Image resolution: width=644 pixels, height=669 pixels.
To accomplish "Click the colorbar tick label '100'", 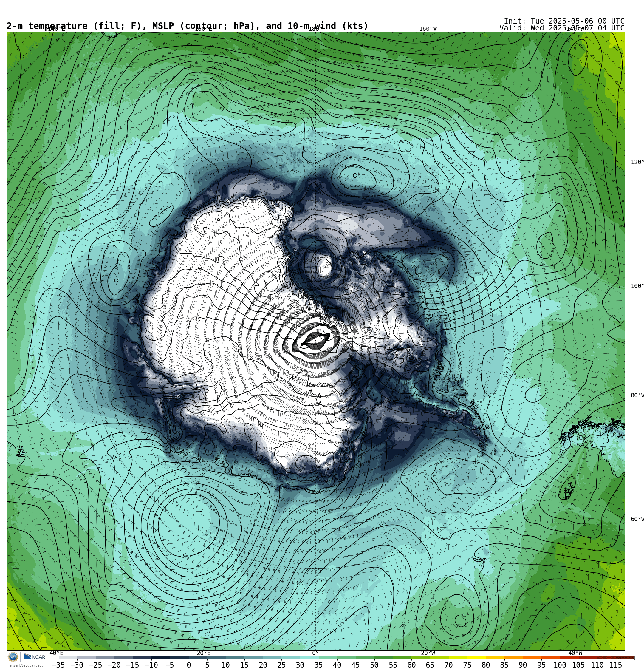I will pos(560,665).
